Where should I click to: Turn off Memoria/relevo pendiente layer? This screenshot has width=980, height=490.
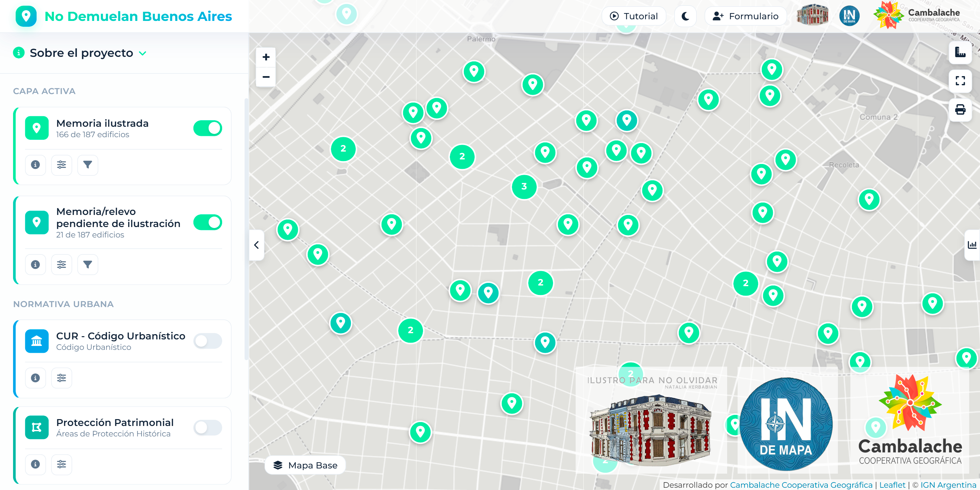(207, 222)
